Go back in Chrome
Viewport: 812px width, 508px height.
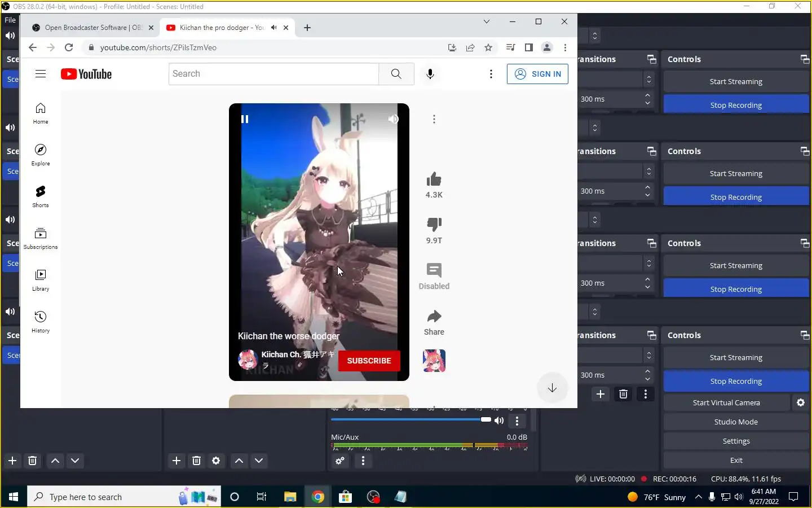pyautogui.click(x=32, y=47)
